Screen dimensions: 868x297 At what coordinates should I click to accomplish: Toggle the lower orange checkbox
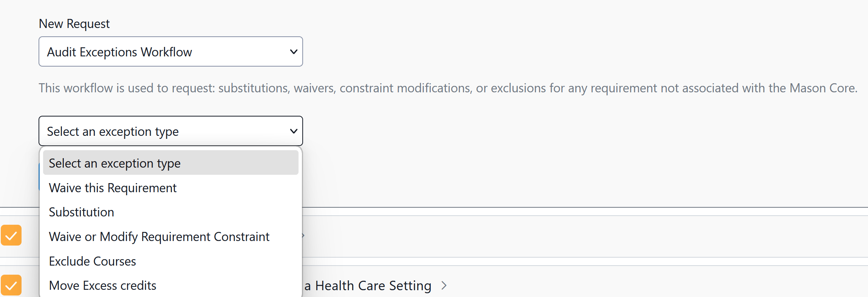point(11,285)
